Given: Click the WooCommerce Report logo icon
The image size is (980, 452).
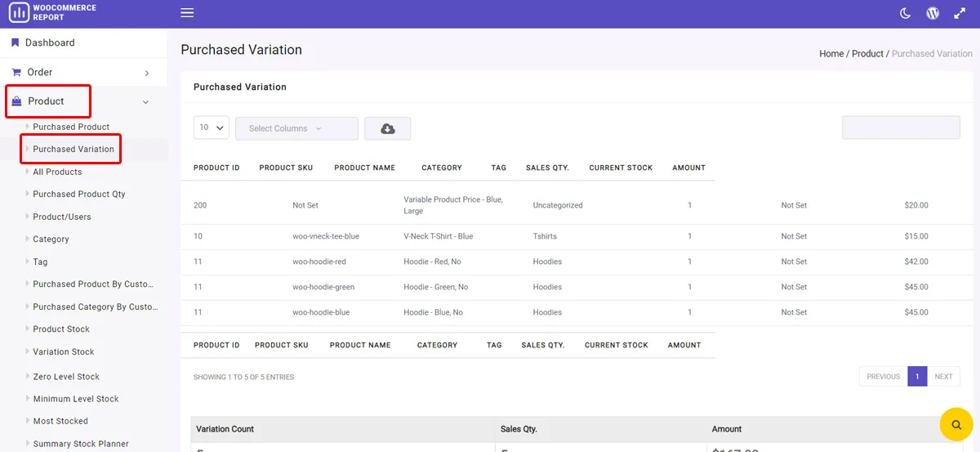Looking at the screenshot, I should [19, 13].
